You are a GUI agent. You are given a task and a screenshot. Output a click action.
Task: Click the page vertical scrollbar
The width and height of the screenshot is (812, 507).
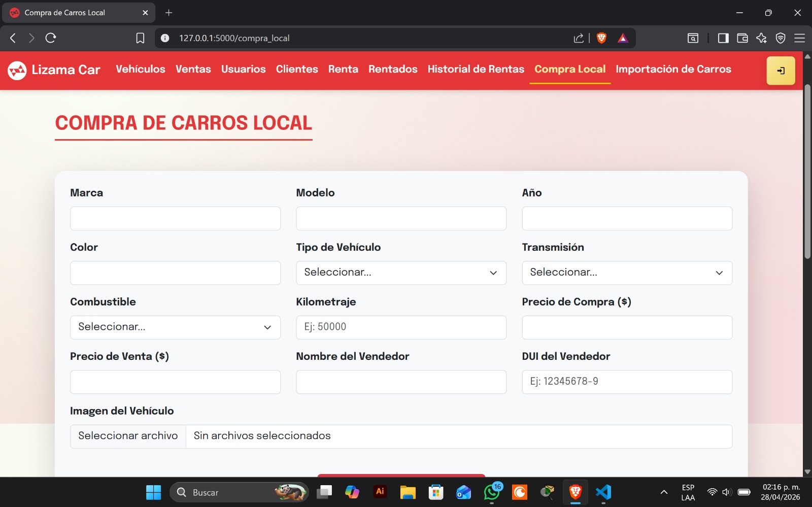point(807,172)
